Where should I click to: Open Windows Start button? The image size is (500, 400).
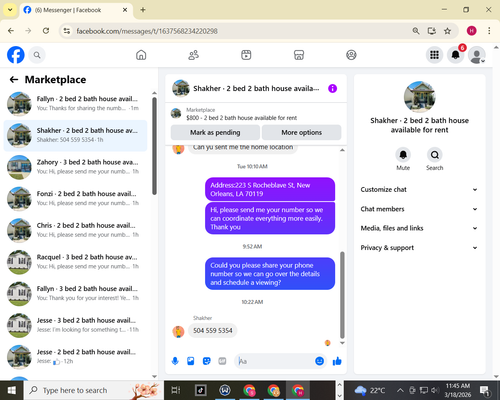(11, 390)
